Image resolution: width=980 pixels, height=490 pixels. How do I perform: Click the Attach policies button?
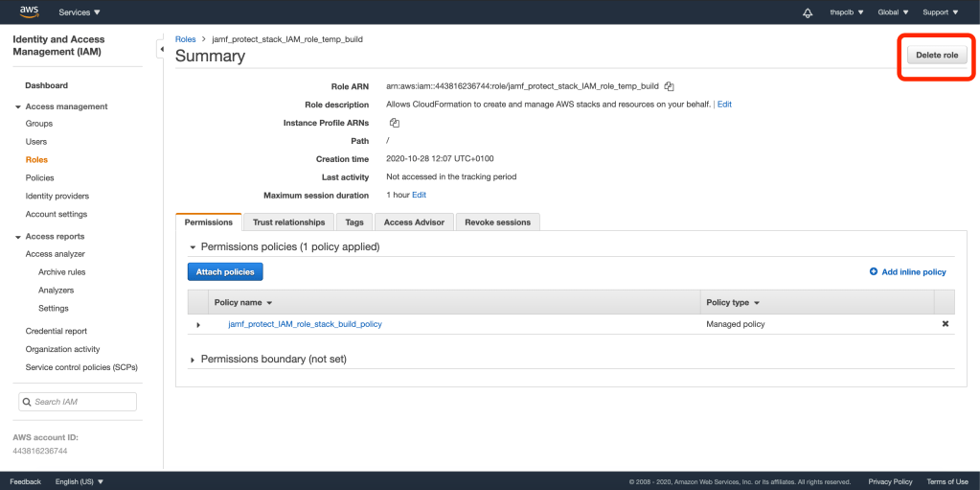[225, 272]
